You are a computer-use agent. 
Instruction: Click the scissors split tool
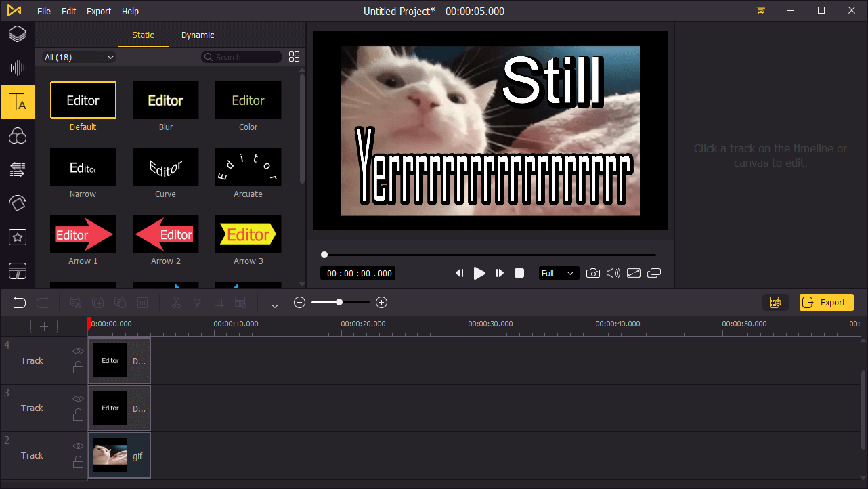(176, 303)
